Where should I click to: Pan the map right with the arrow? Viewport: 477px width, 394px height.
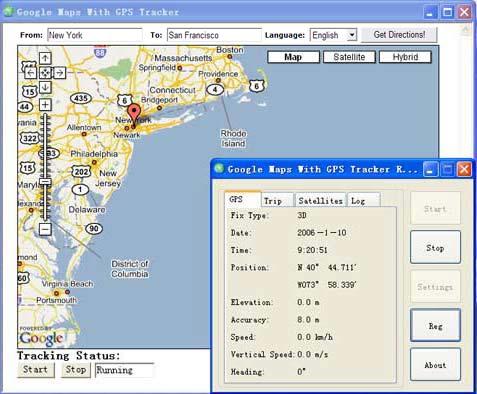[x=59, y=73]
